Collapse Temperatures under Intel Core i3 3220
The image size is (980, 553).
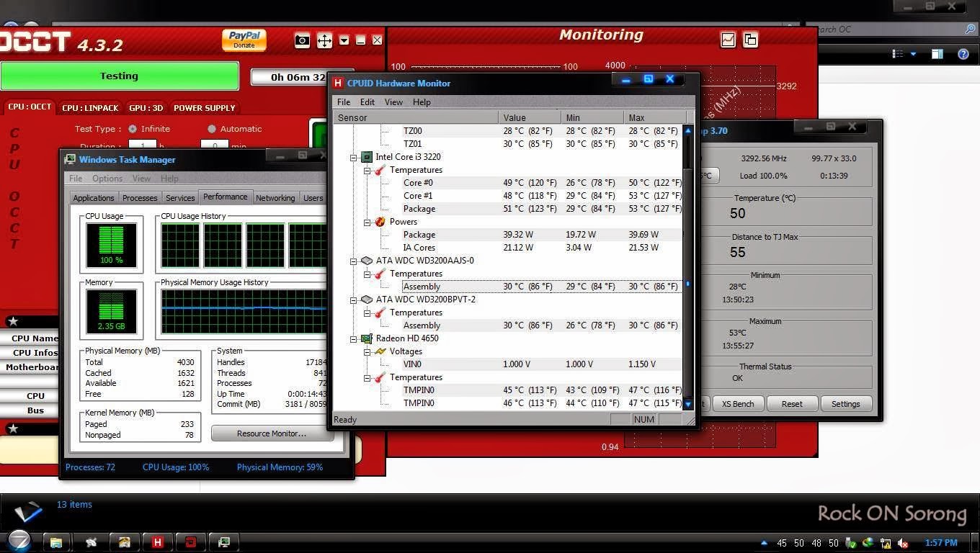click(x=367, y=170)
